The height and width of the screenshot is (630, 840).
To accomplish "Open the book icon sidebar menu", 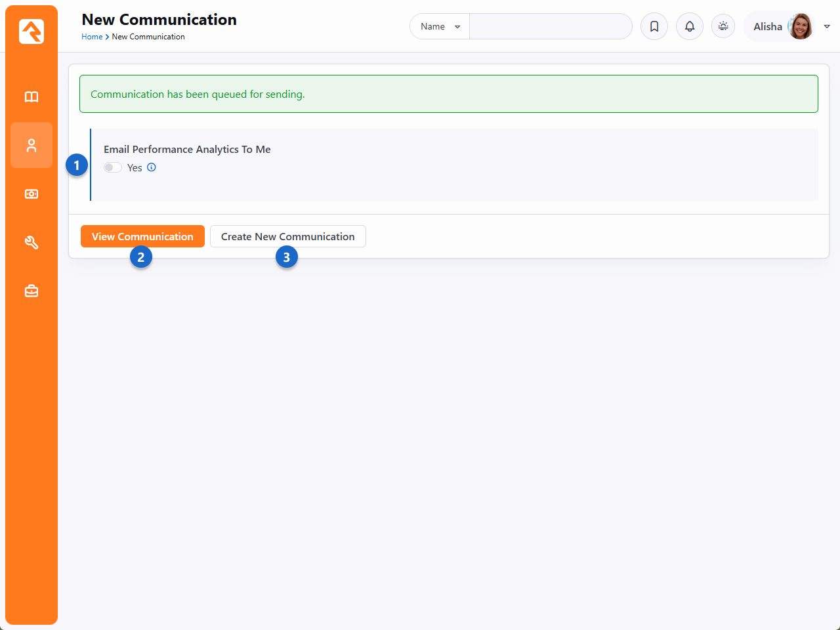I will click(31, 97).
